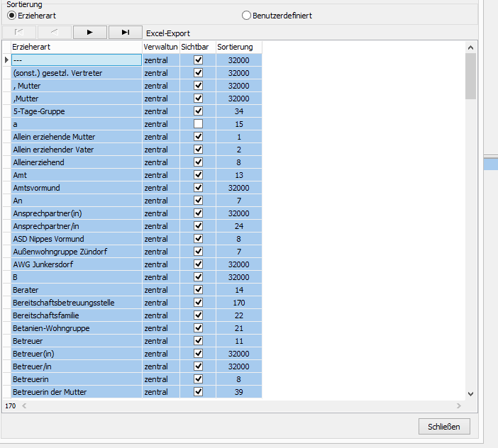498x448 pixels.
Task: Uncheck Sichtbar for 5-Tage-Gruppe
Action: pos(198,111)
